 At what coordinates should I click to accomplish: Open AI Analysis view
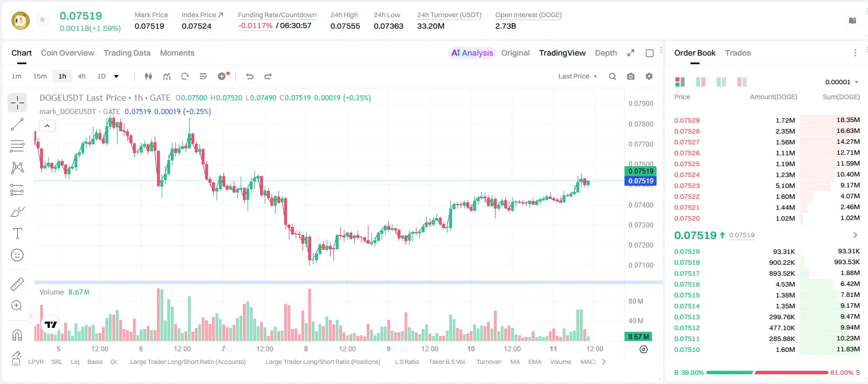472,53
